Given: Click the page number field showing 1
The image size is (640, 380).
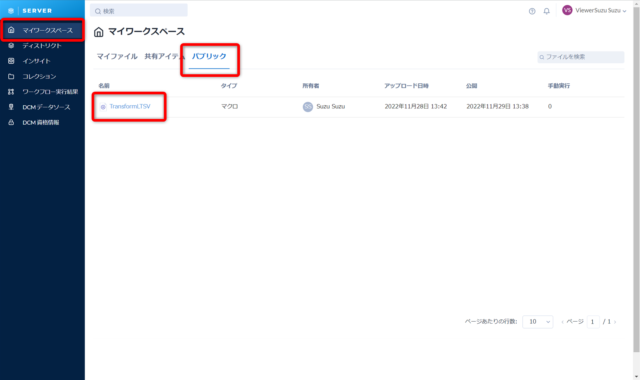Looking at the screenshot, I should tap(593, 322).
